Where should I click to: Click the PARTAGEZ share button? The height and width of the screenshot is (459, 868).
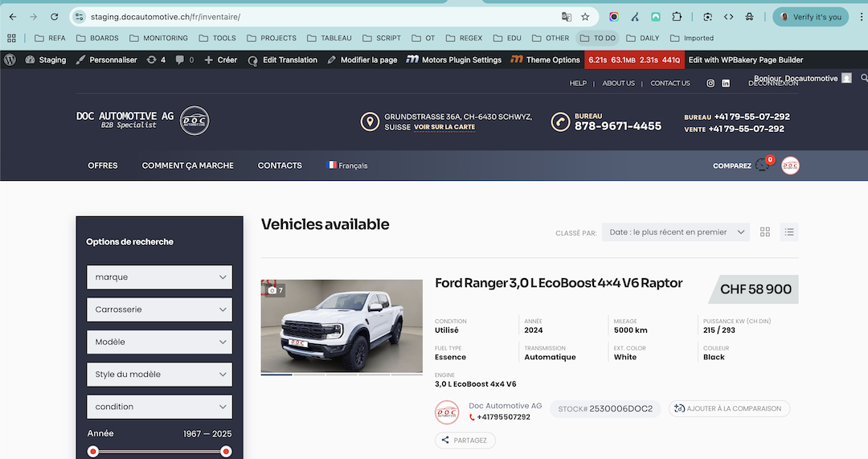coord(465,441)
